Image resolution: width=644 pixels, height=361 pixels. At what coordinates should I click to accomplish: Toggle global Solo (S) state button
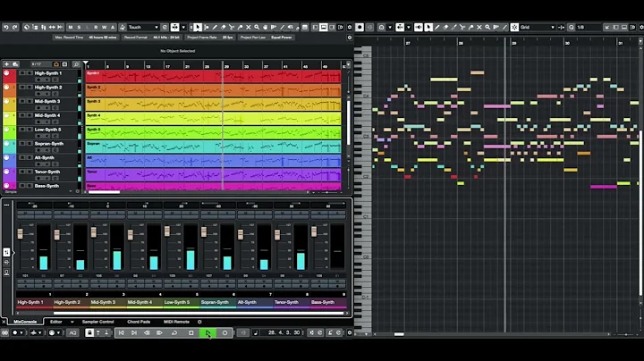[x=79, y=27]
